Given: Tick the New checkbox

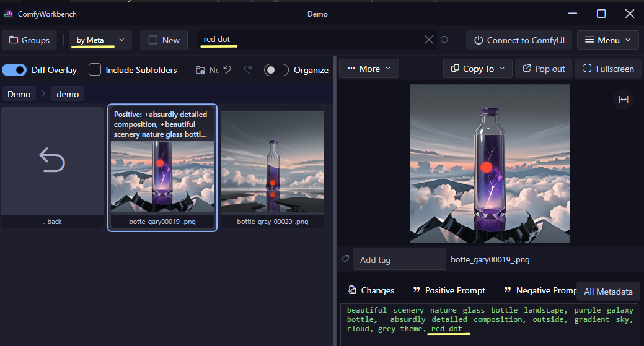Looking at the screenshot, I should tap(152, 40).
